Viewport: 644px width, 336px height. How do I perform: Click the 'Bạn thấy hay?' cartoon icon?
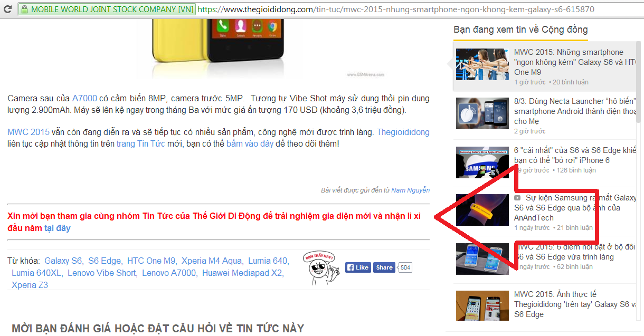coord(320,267)
